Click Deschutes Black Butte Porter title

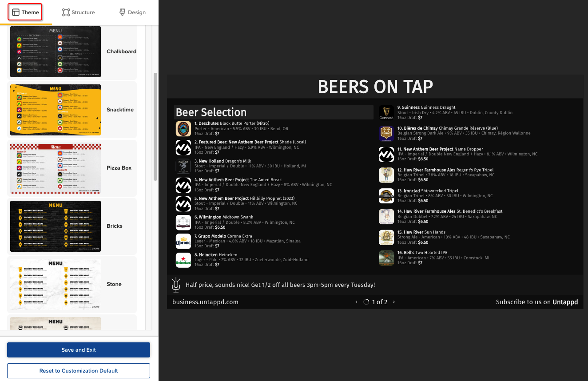pos(232,123)
